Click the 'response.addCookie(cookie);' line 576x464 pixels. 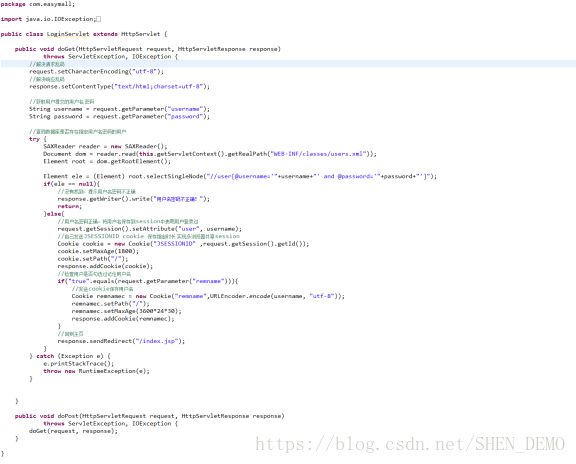pos(105,266)
